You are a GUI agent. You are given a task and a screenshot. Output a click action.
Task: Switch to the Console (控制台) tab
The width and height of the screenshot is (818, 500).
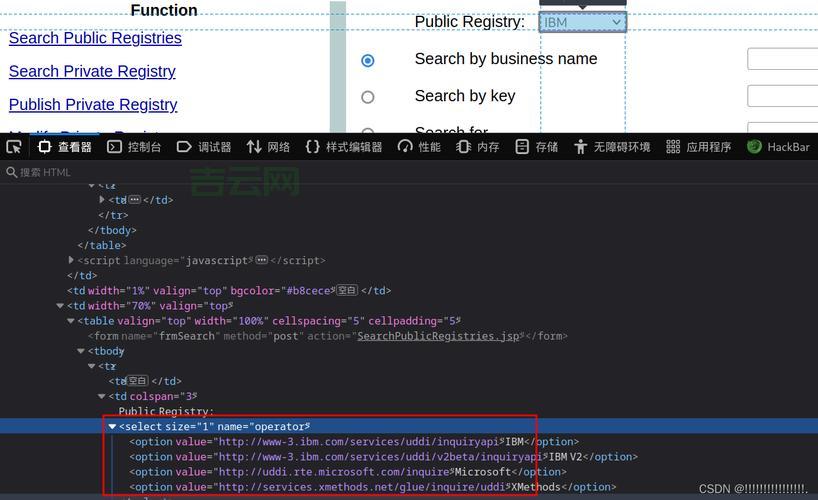click(x=134, y=147)
